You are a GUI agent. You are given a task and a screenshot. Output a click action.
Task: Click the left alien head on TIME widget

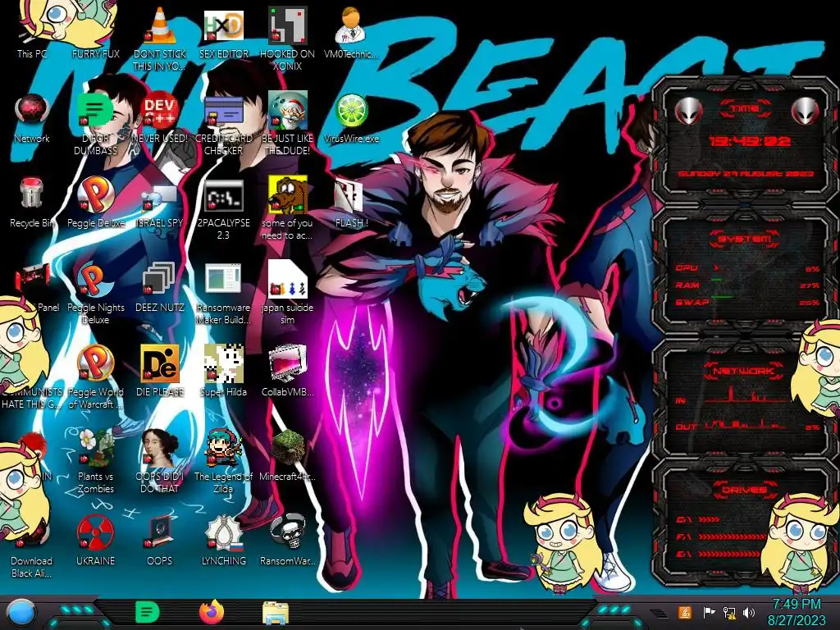pyautogui.click(x=688, y=112)
